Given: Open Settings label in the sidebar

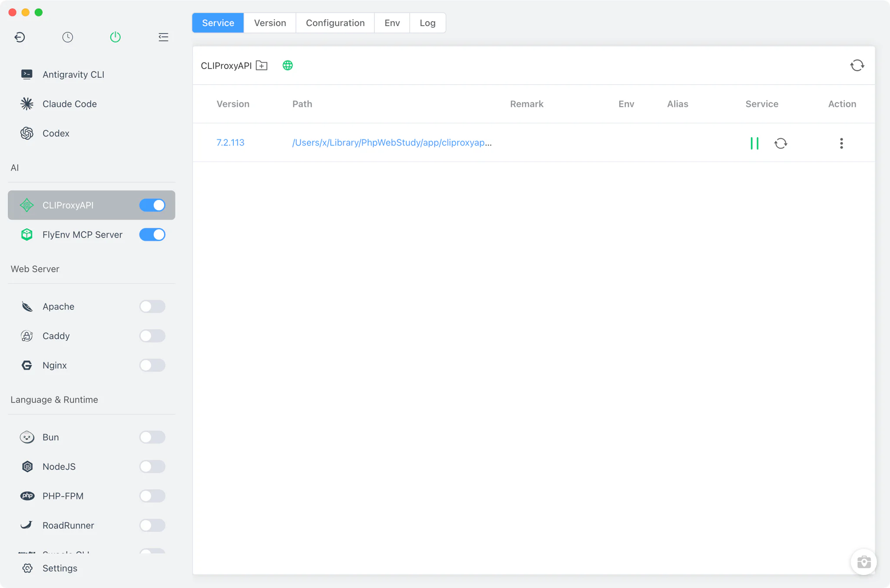Looking at the screenshot, I should [x=60, y=568].
